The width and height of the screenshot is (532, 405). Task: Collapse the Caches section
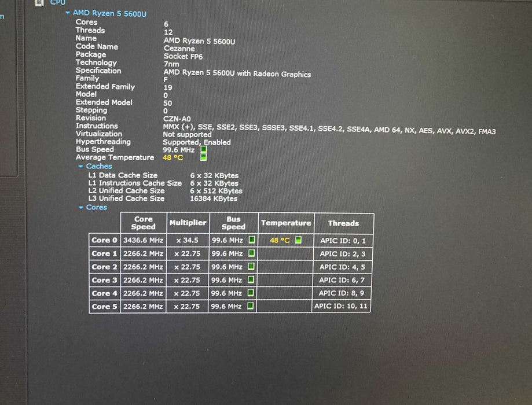[x=81, y=167]
